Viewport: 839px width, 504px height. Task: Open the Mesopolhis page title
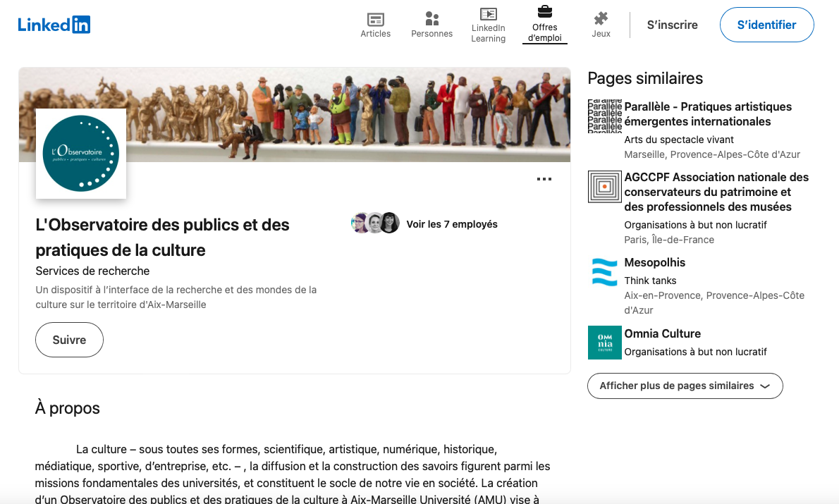point(655,263)
